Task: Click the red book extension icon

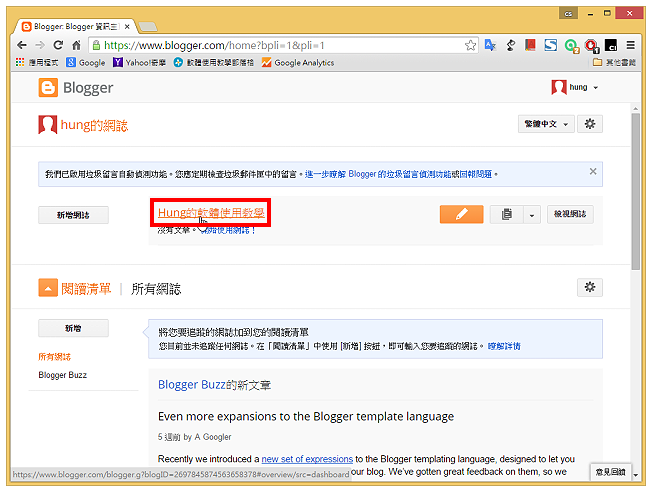Action: tap(530, 45)
